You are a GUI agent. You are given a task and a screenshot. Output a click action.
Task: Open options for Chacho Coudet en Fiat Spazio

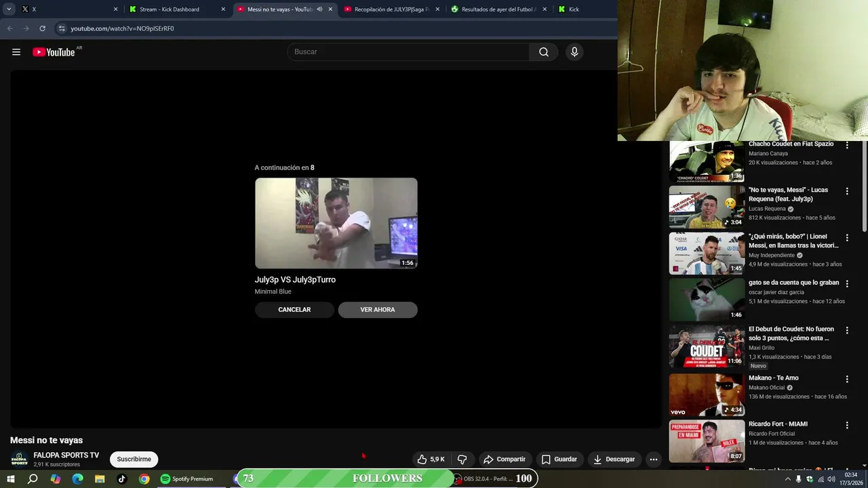pyautogui.click(x=847, y=145)
